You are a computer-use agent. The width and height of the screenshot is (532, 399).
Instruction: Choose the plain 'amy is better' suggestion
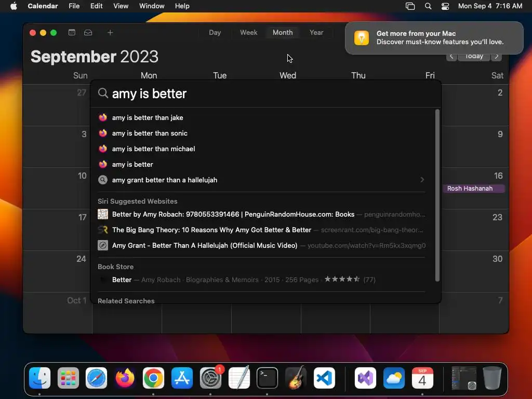[261, 164]
